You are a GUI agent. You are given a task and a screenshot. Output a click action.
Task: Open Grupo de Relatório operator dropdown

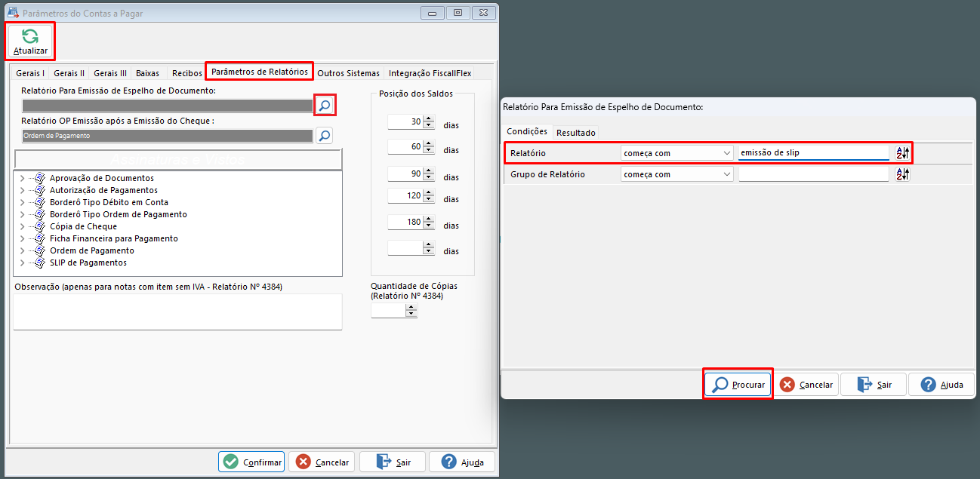(726, 174)
